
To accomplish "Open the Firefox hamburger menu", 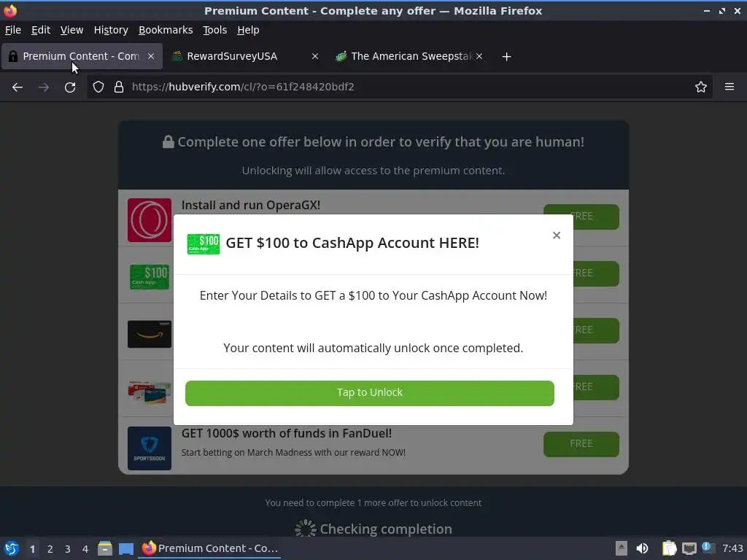I will click(729, 87).
